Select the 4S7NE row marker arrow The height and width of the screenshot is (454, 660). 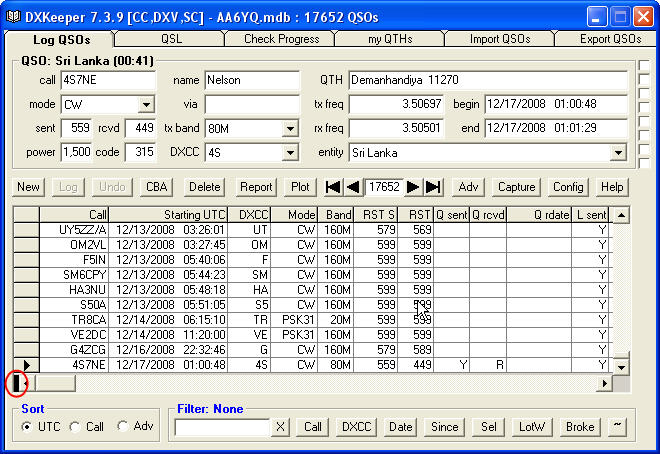[26, 365]
